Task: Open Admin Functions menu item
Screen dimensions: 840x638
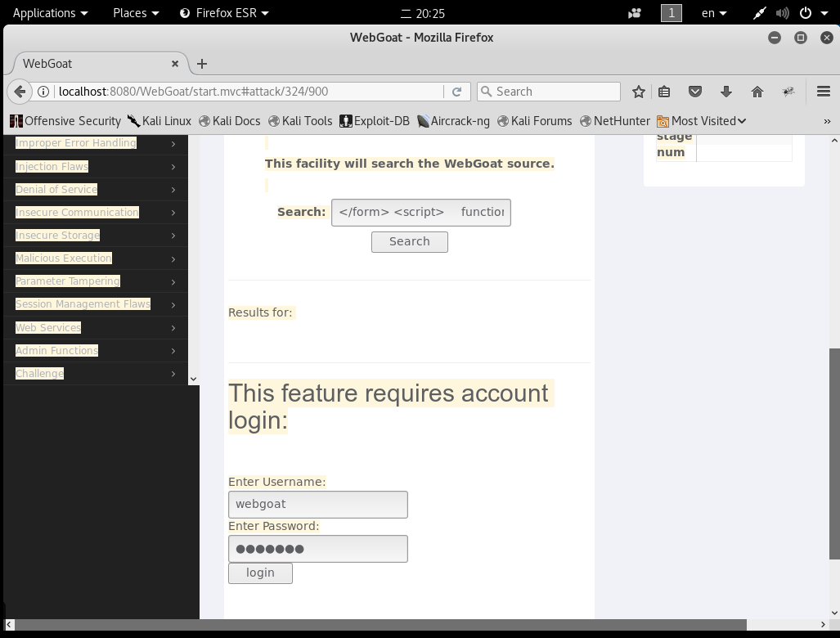Action: point(96,350)
